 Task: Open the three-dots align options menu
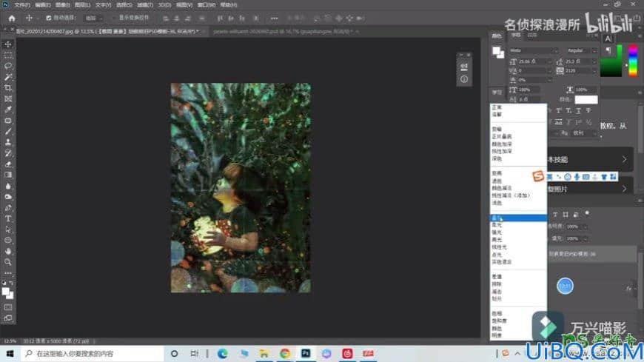(274, 18)
